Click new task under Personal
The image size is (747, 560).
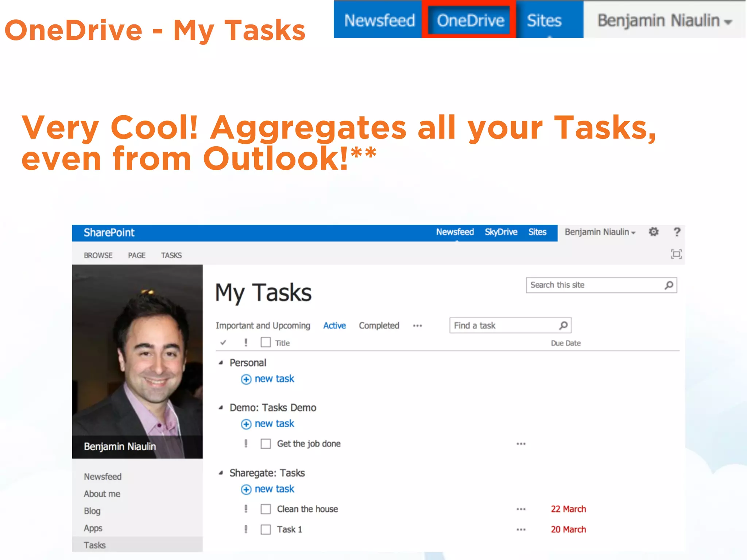pos(274,379)
